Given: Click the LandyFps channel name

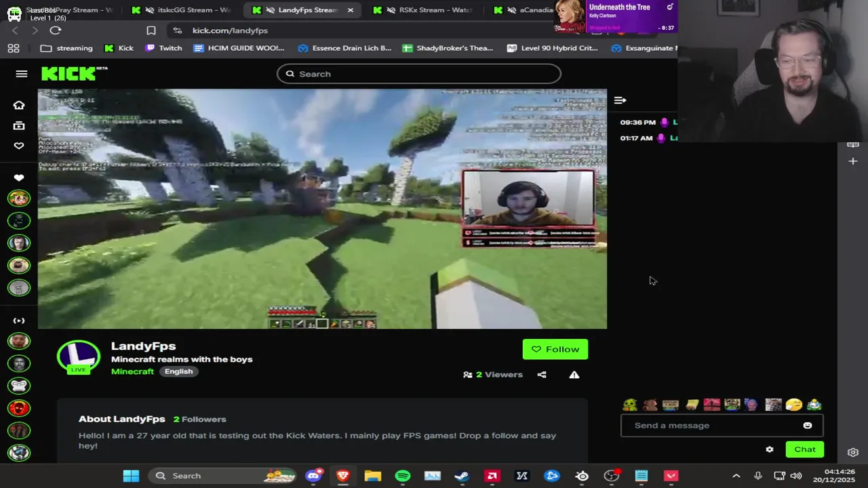Looking at the screenshot, I should pyautogui.click(x=143, y=346).
